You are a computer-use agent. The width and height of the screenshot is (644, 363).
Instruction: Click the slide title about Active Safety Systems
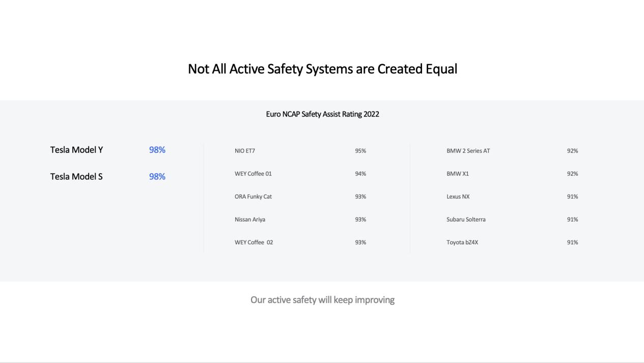(x=322, y=69)
